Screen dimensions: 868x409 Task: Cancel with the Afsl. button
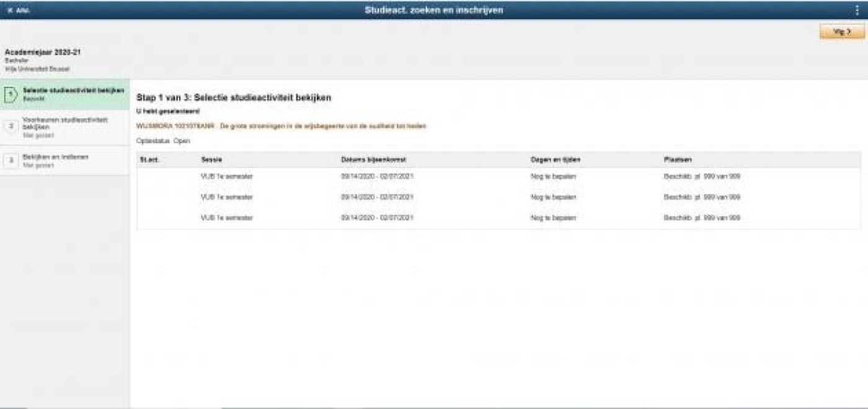(18, 11)
